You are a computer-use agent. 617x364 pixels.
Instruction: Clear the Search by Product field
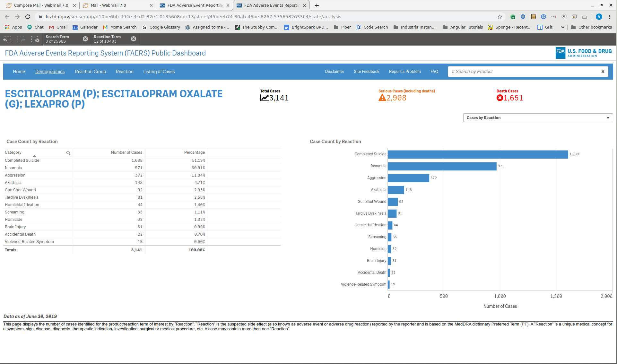(x=603, y=72)
